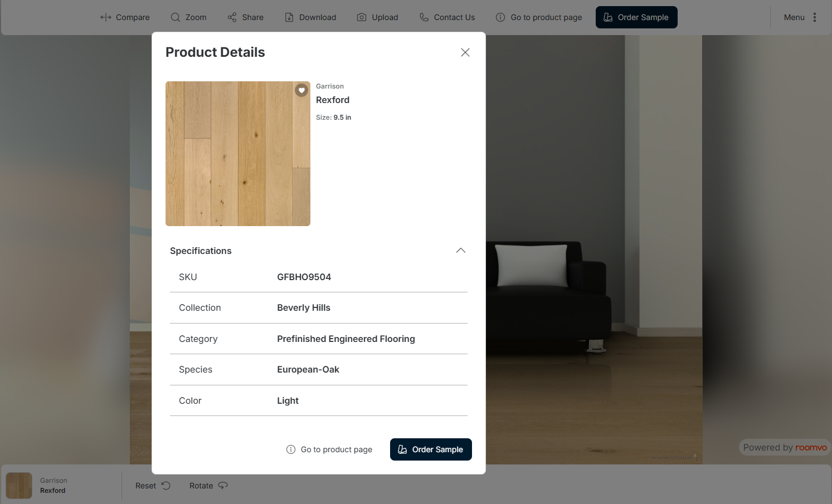This screenshot has height=504, width=832.
Task: Click Go to product page in dialog
Action: coord(329,449)
